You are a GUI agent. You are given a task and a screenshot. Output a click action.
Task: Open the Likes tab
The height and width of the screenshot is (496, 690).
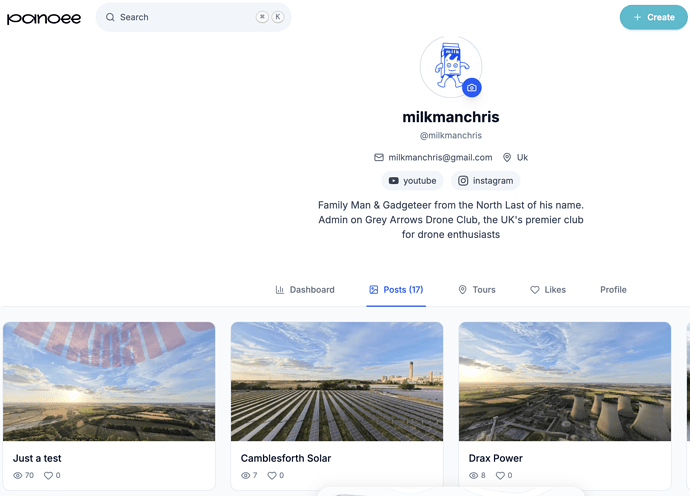pyautogui.click(x=548, y=290)
